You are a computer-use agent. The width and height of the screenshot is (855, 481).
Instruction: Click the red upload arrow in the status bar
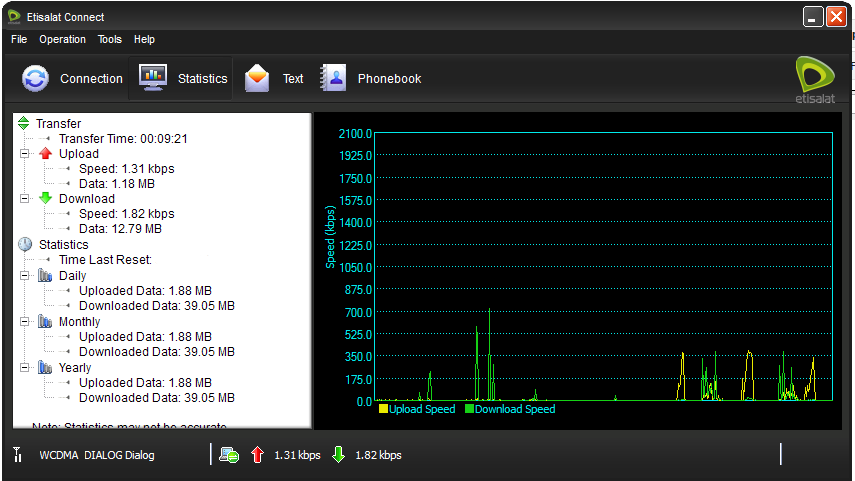(257, 454)
